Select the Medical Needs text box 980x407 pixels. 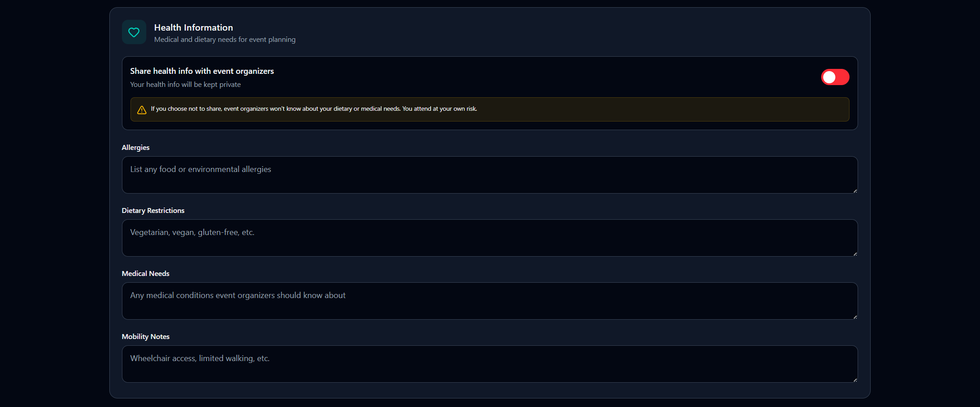[489, 301]
